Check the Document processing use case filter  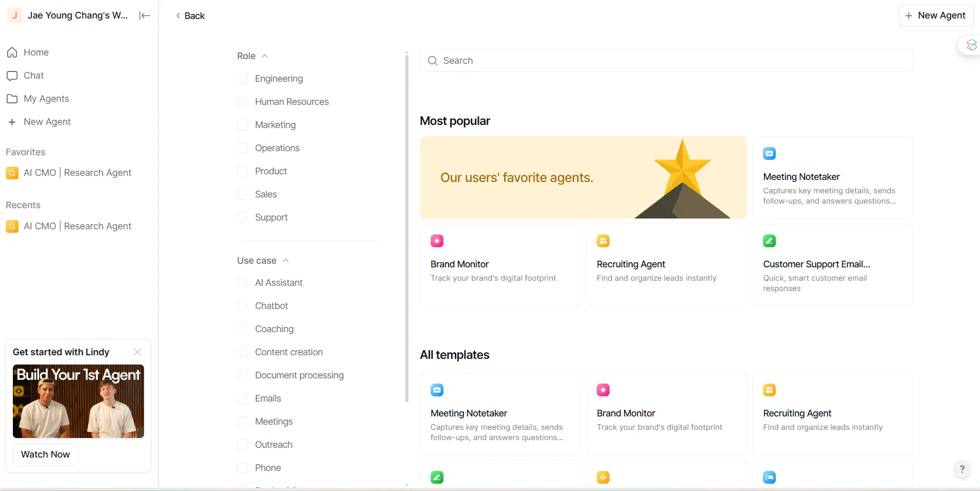tap(242, 375)
